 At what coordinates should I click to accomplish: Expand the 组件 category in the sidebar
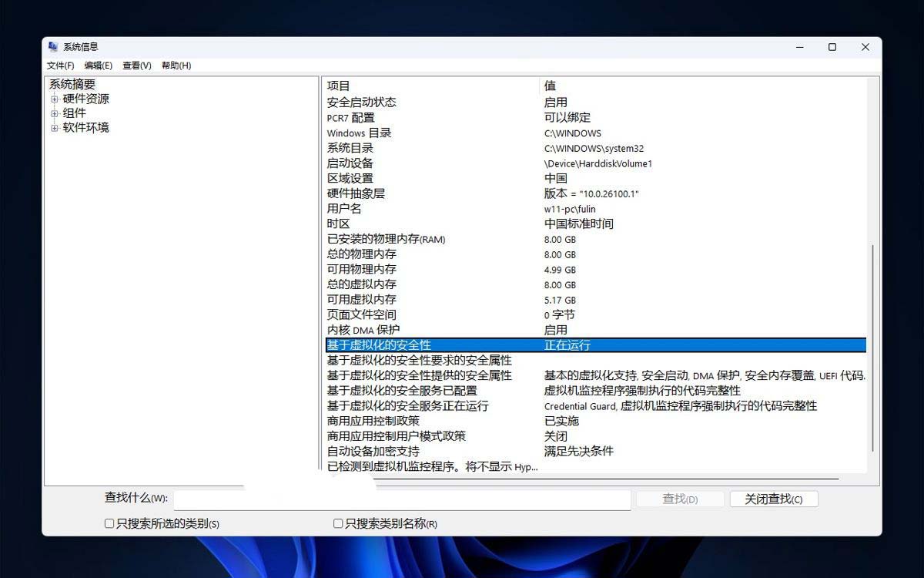[53, 113]
